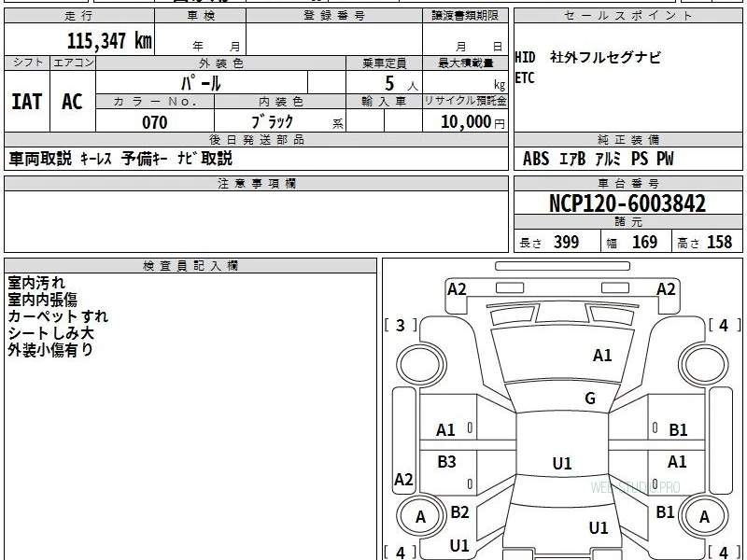Select the PS equipment entry
The height and width of the screenshot is (560, 747).
[640, 159]
